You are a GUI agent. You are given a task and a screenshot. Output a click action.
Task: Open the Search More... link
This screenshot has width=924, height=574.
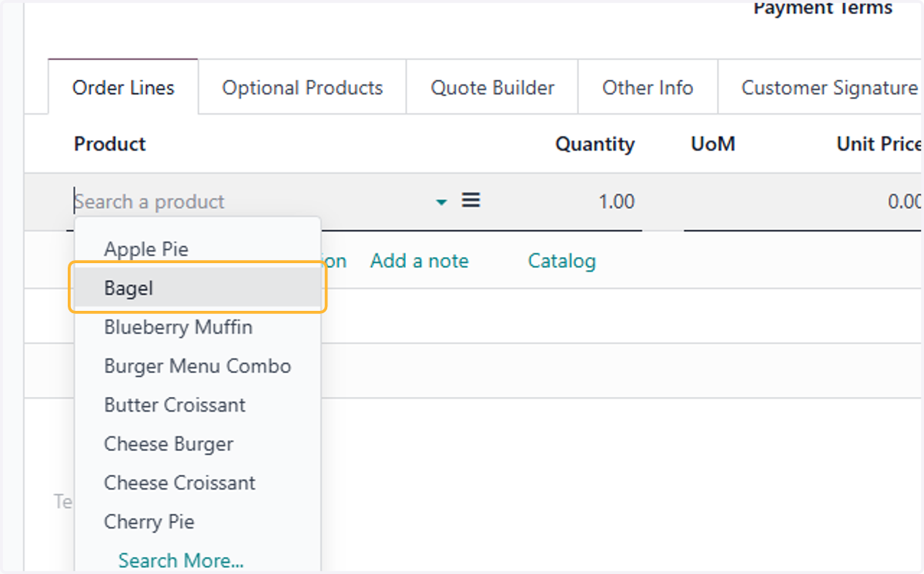(x=181, y=561)
